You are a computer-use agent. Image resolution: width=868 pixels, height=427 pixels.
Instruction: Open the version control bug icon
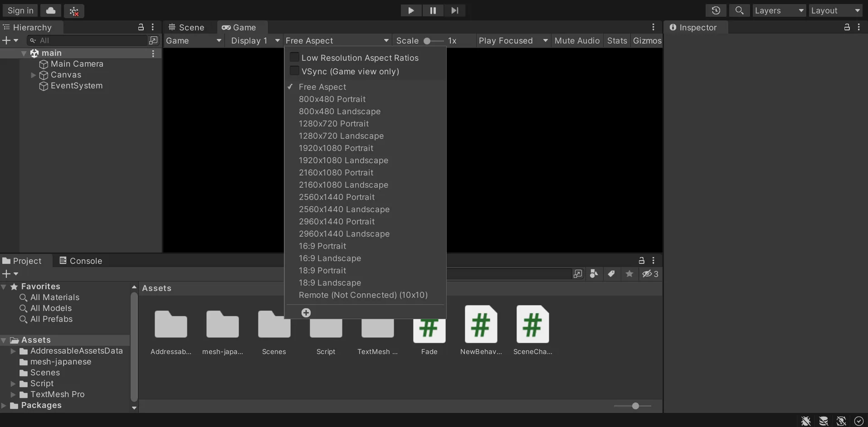(x=74, y=11)
